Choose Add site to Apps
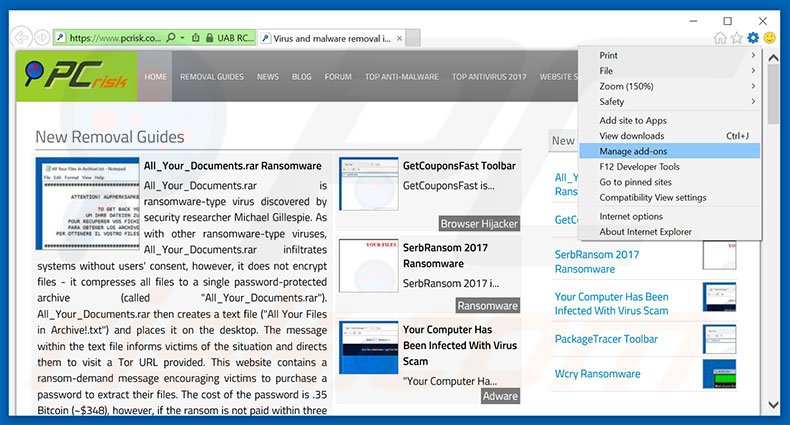Viewport: 790px width, 425px height. 670,120
